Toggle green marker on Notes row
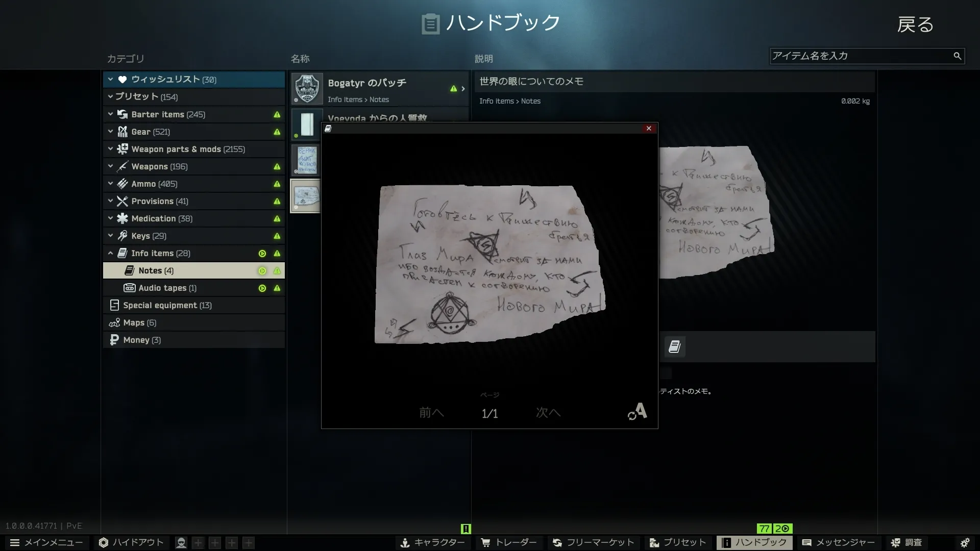 pos(262,271)
